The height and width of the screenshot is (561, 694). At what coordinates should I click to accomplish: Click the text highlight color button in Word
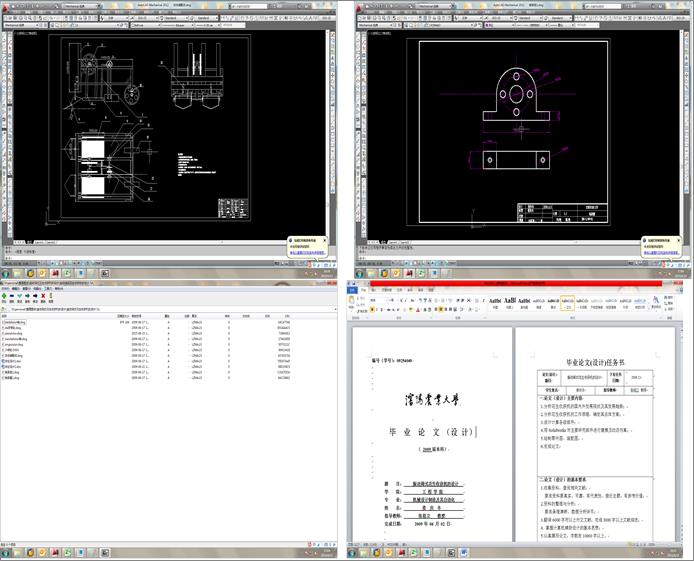[409, 310]
